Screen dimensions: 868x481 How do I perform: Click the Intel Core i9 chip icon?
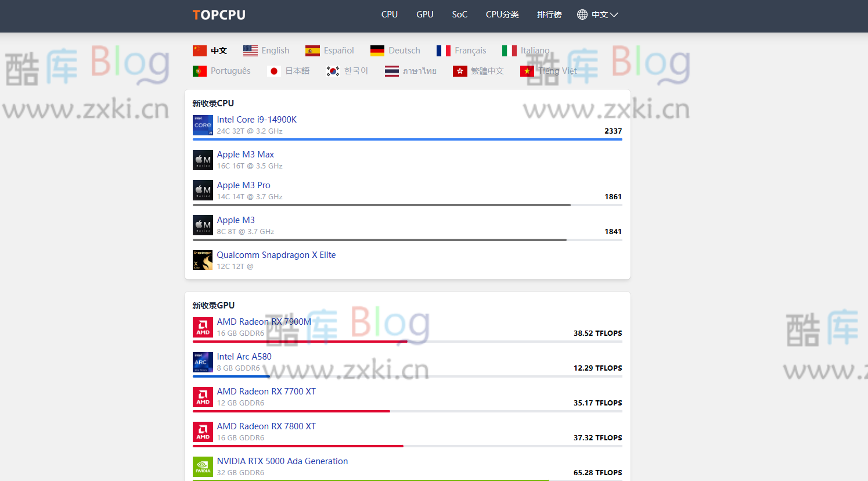tap(203, 125)
